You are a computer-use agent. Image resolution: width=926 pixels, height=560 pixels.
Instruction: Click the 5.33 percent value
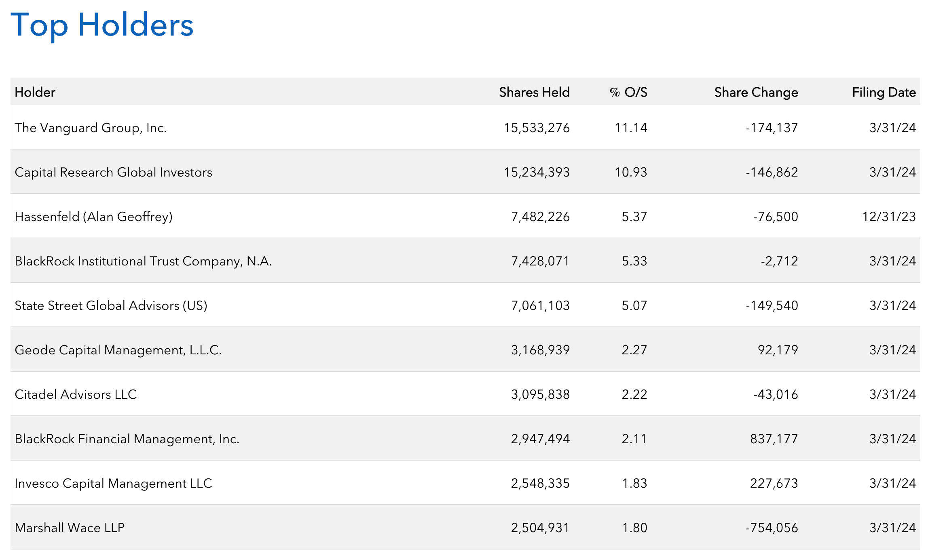(634, 261)
